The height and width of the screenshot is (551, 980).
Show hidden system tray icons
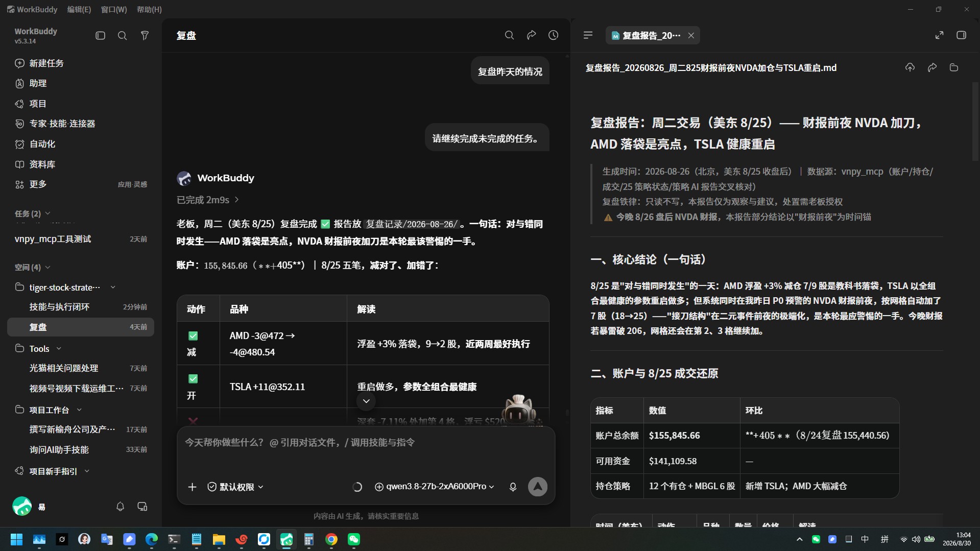click(x=799, y=539)
